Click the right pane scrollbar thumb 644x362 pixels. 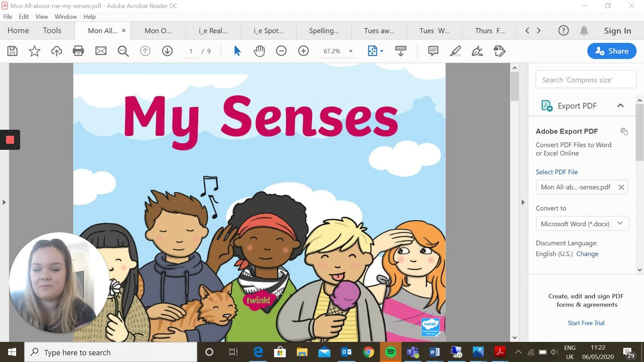click(x=640, y=133)
